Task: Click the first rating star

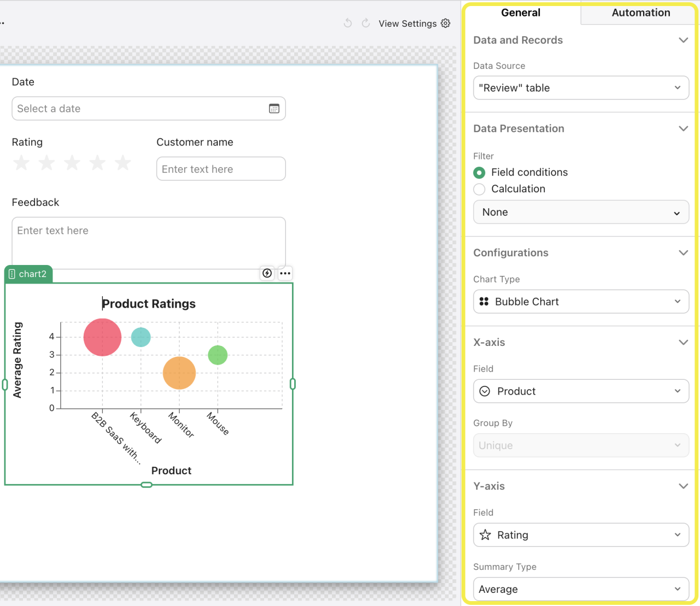Action: click(21, 163)
